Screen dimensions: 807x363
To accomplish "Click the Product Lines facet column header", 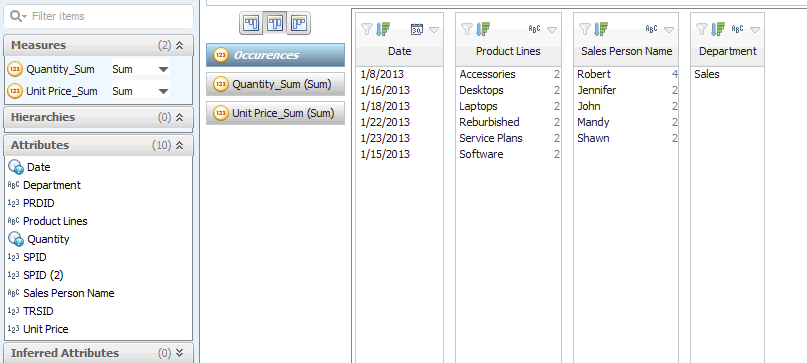I will tap(508, 51).
